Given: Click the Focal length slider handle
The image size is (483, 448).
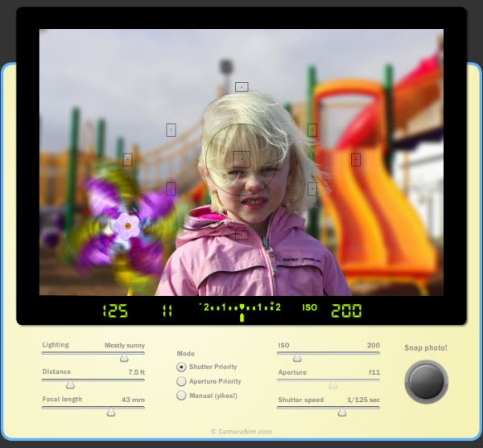Looking at the screenshot, I should (111, 412).
